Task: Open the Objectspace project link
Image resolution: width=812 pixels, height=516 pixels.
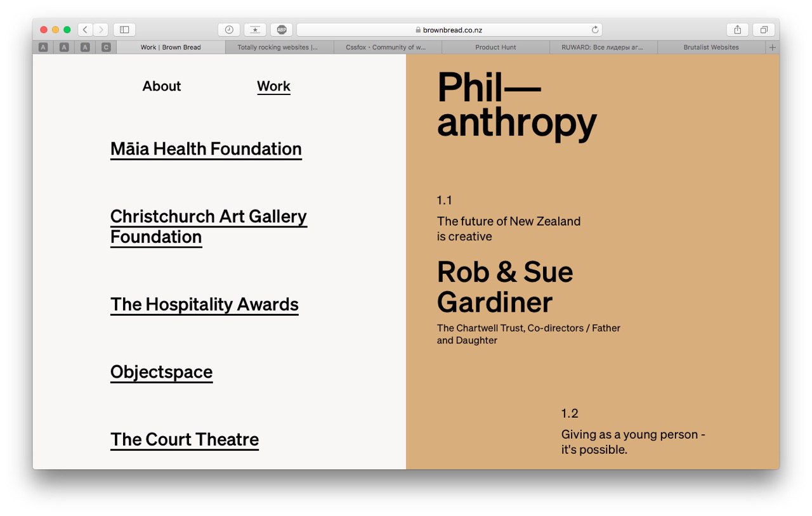Action: tap(161, 372)
